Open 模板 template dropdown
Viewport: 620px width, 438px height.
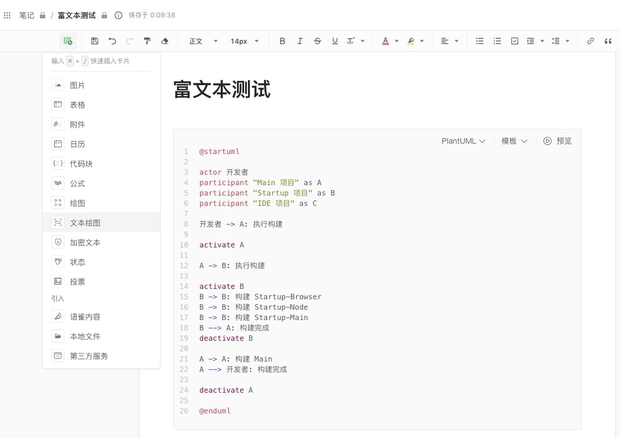coord(514,141)
